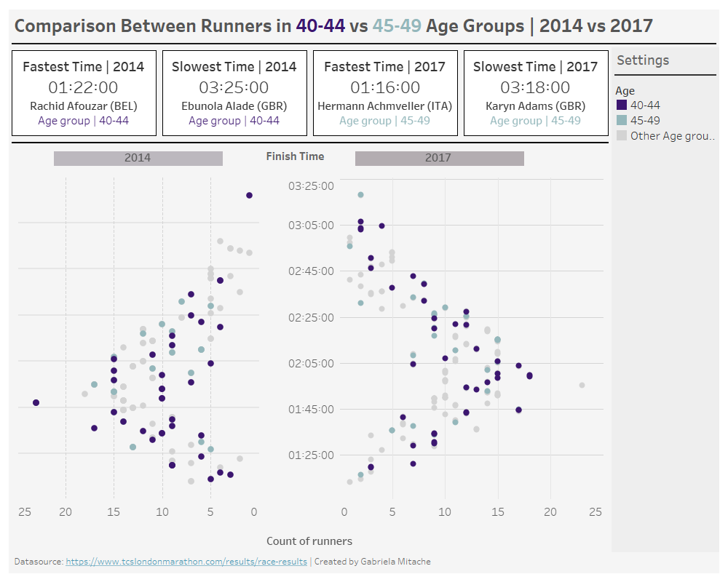728x582 pixels.
Task: Click the 03:05:00 axis label
Action: click(x=311, y=226)
